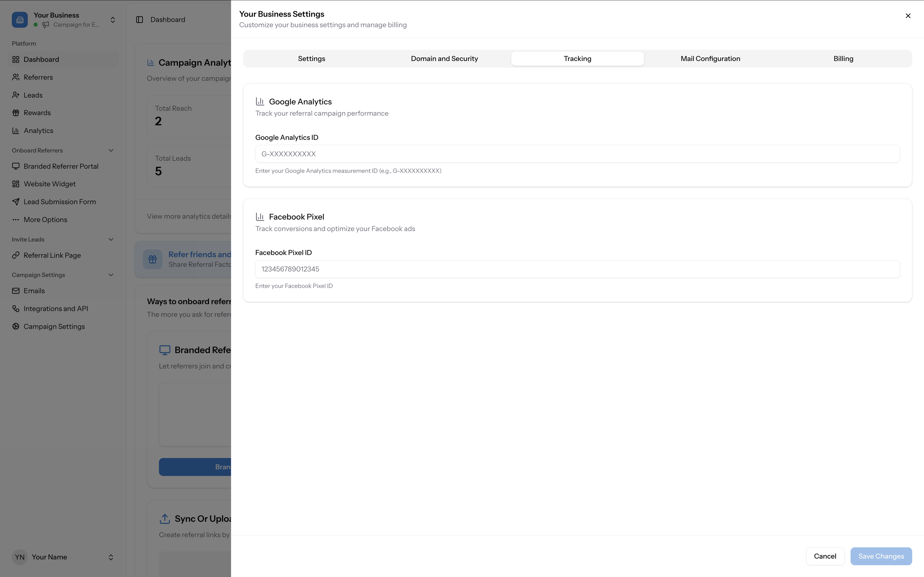Click the Campaign Settings gear icon
This screenshot has width=924, height=577.
click(16, 326)
